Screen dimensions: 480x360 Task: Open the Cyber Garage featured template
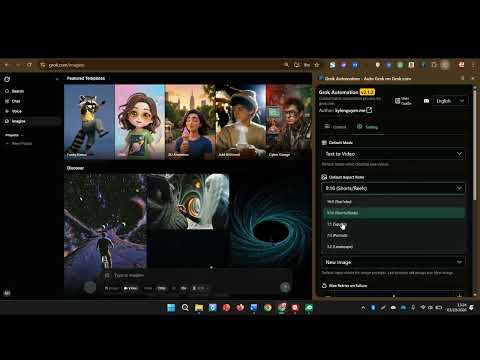click(x=289, y=122)
